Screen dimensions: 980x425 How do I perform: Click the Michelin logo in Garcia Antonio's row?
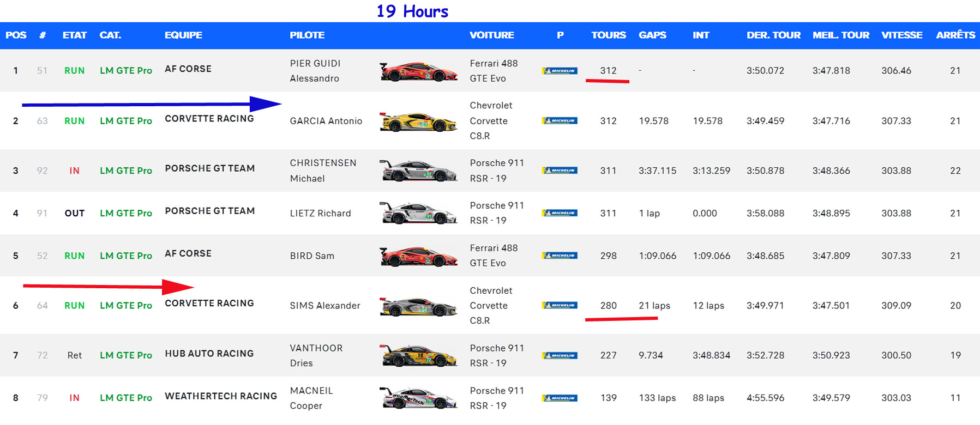[x=560, y=121]
